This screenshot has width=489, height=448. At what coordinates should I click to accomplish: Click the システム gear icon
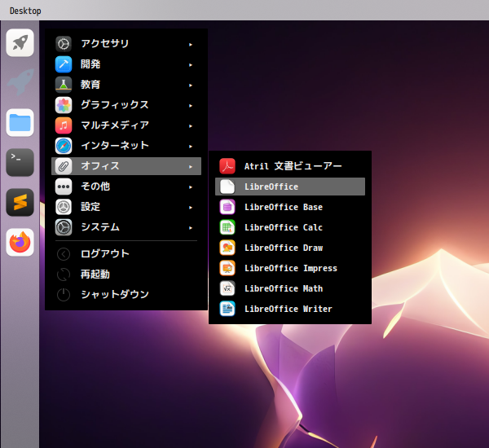click(x=64, y=227)
